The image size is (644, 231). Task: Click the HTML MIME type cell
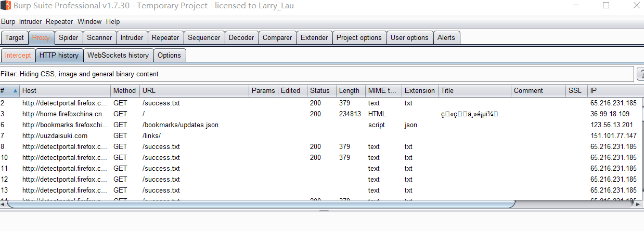pos(377,114)
